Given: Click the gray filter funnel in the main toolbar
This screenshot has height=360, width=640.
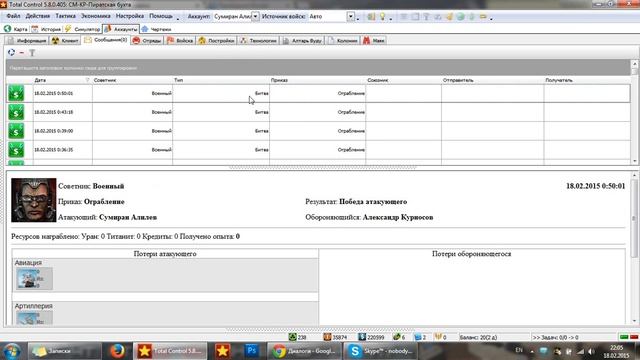Looking at the screenshot, I should pyautogui.click(x=426, y=16).
